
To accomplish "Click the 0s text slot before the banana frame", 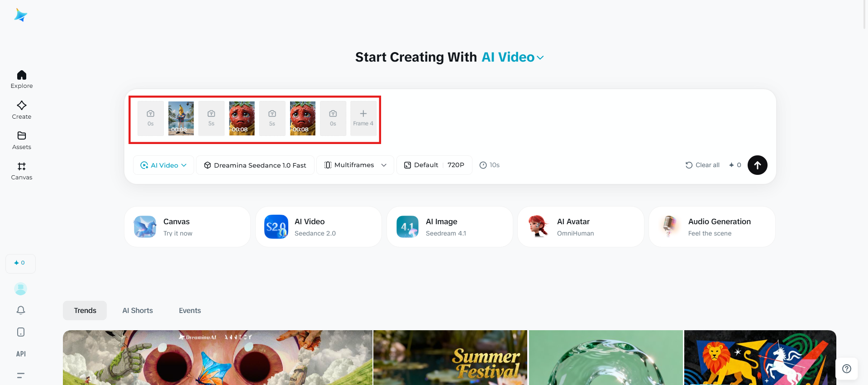I will pyautogui.click(x=151, y=118).
